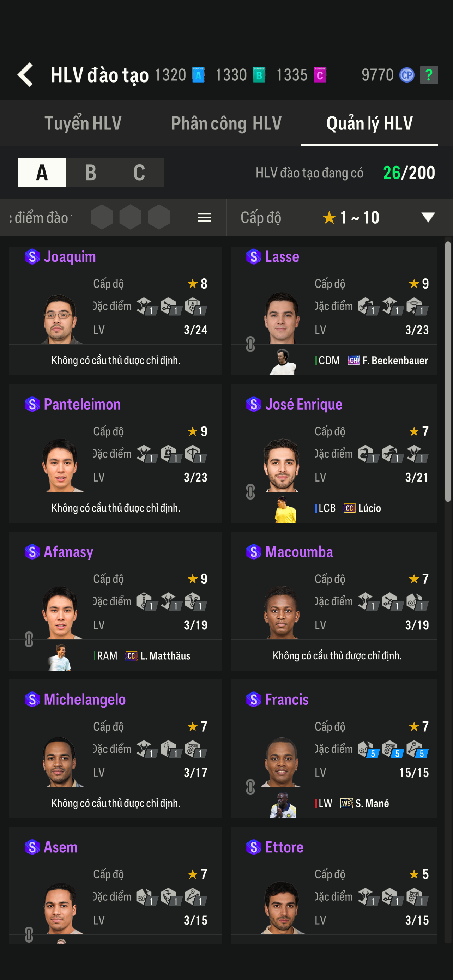Click the third empty hexagon trait slot

159,218
